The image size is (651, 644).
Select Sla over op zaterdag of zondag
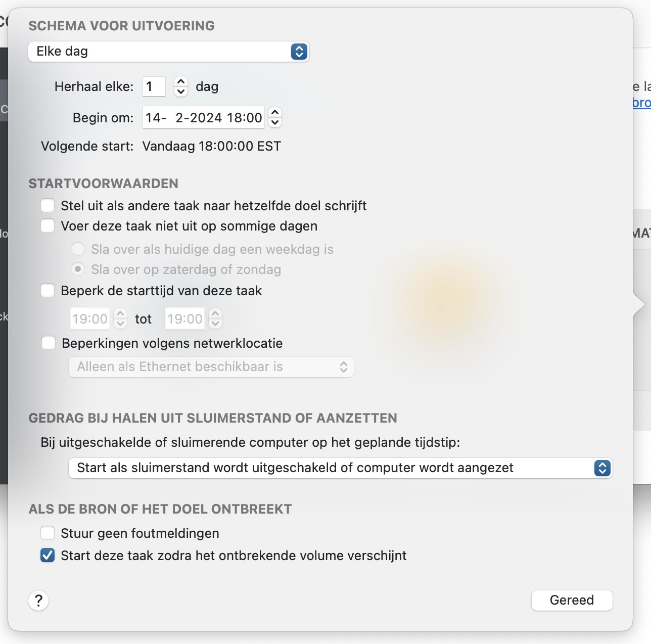coord(78,269)
